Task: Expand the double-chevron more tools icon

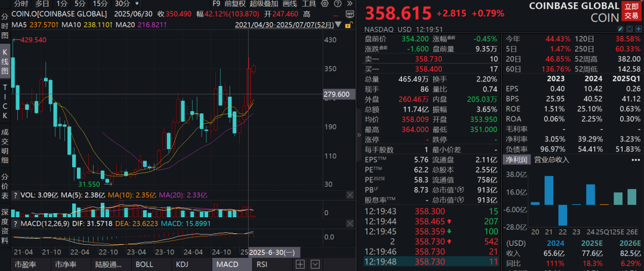Action: point(349,4)
